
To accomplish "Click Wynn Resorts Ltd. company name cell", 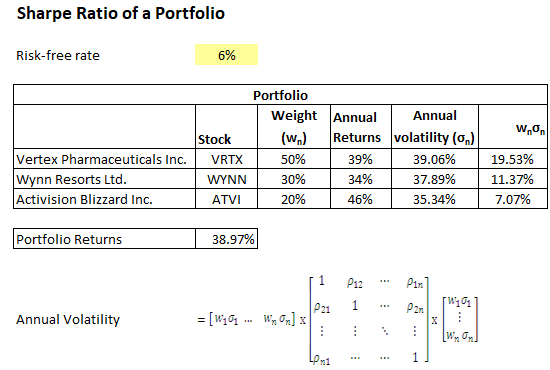I will (x=105, y=179).
